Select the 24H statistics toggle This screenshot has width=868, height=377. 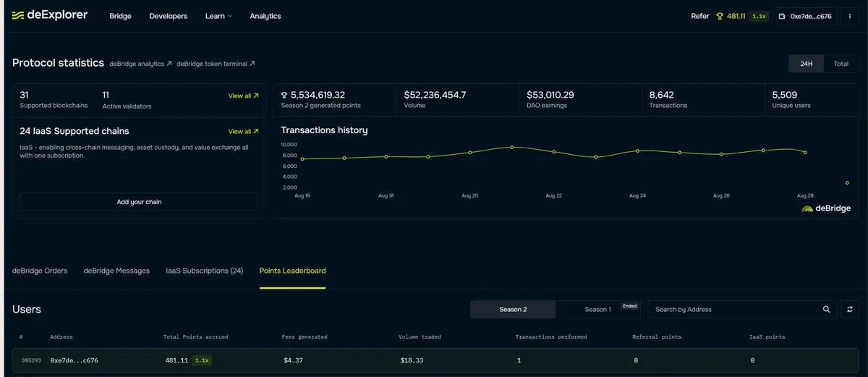pos(806,64)
